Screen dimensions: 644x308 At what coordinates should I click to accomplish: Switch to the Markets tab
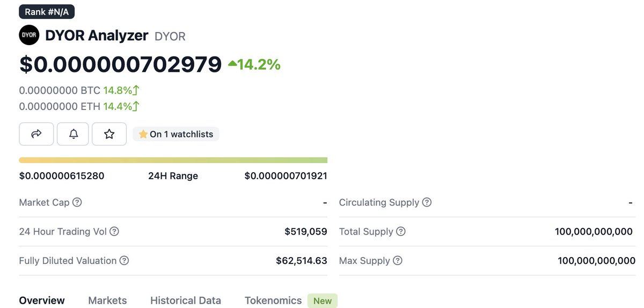(107, 300)
